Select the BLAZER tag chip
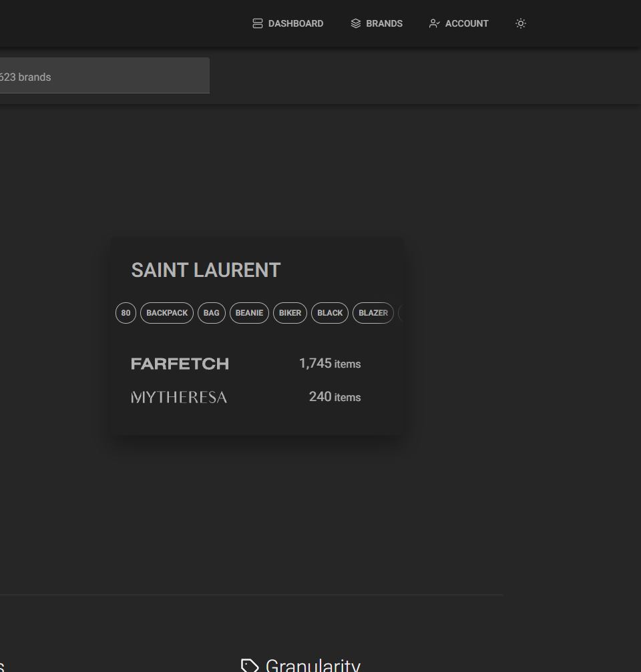 click(373, 313)
